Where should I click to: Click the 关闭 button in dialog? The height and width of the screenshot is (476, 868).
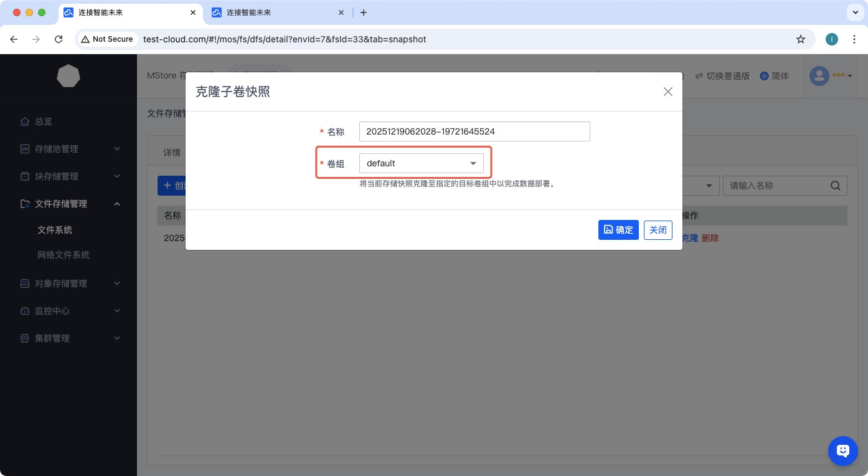point(658,230)
